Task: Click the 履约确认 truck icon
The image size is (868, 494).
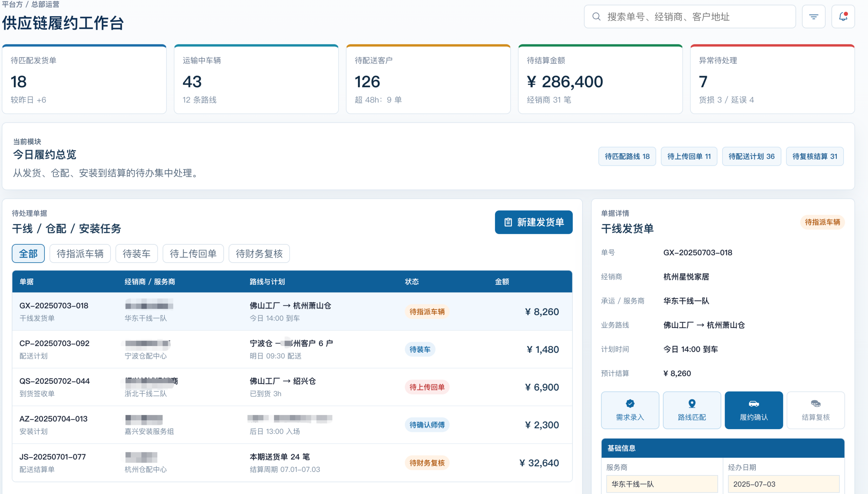Action: 754,403
